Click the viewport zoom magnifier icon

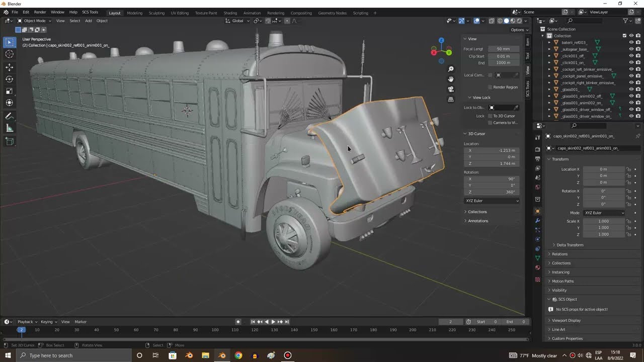(451, 69)
